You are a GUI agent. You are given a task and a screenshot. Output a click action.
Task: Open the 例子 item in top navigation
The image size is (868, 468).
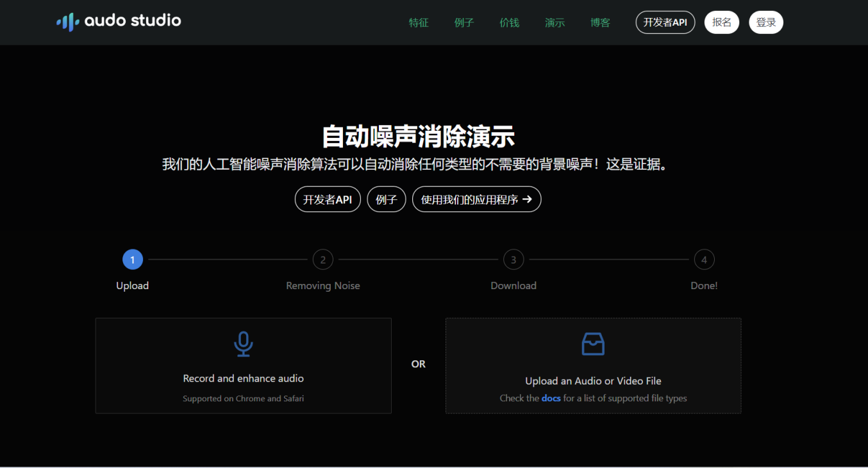(464, 22)
